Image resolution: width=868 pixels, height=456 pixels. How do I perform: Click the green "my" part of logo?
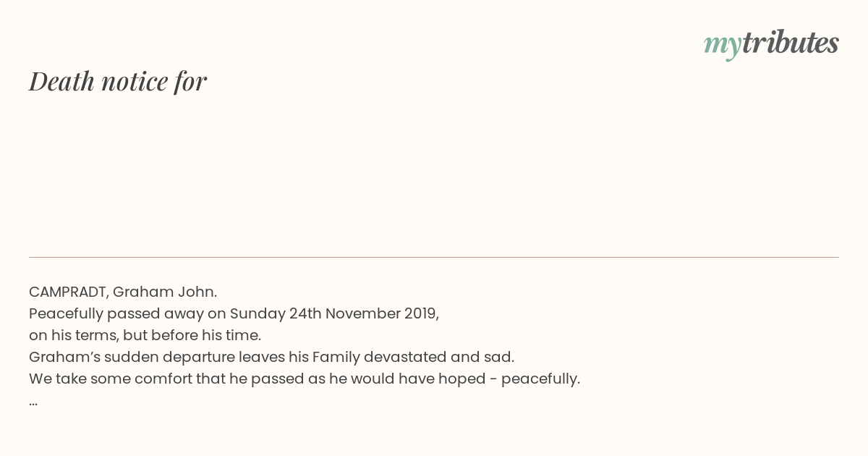[722, 46]
